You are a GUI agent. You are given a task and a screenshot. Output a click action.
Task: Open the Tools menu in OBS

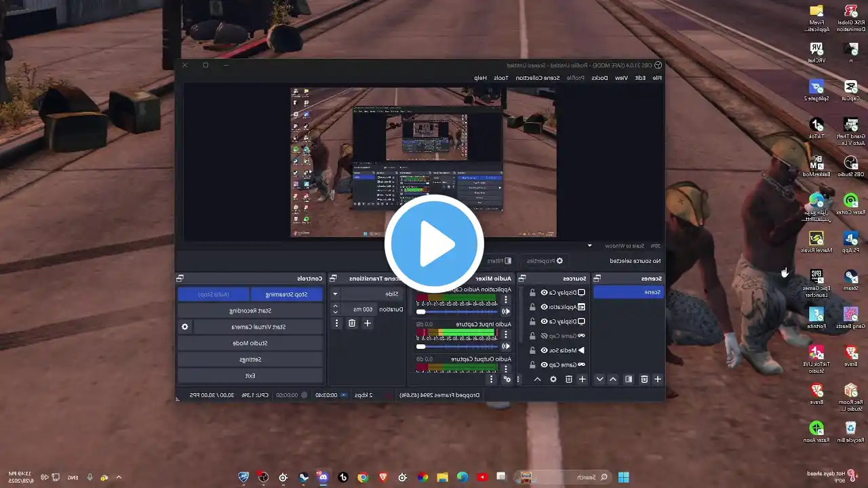[501, 78]
